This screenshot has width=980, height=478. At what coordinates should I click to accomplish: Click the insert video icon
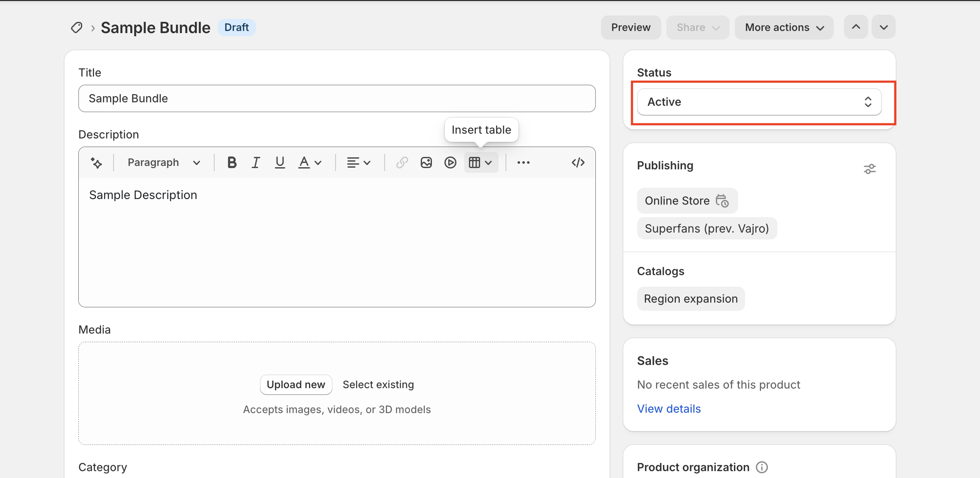(450, 162)
